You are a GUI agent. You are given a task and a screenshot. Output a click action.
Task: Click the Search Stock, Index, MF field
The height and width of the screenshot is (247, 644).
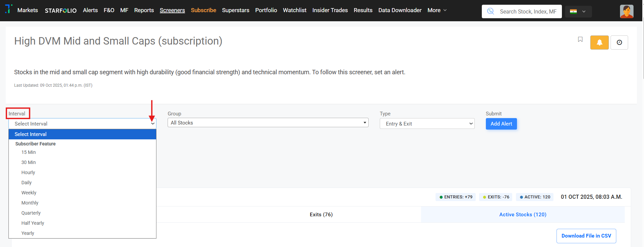(528, 11)
